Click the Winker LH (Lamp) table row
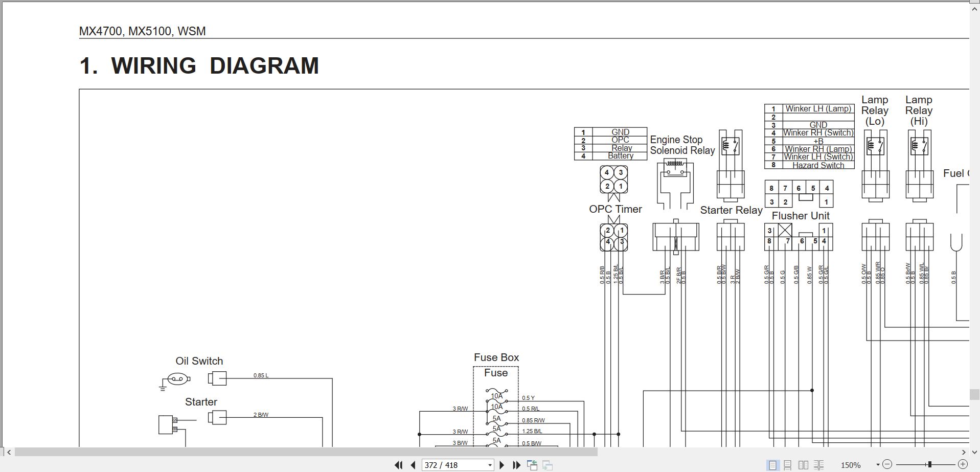 pos(809,109)
